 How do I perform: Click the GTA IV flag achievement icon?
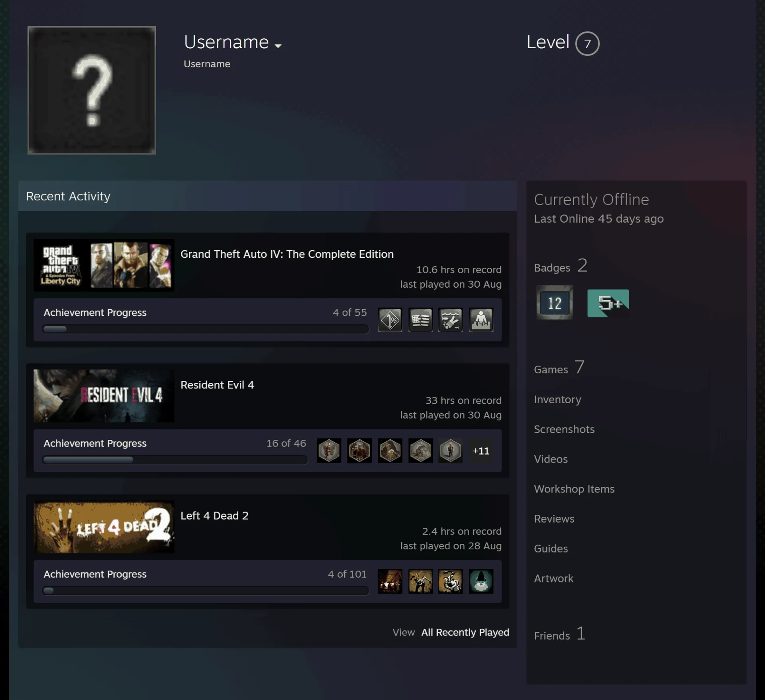point(420,320)
